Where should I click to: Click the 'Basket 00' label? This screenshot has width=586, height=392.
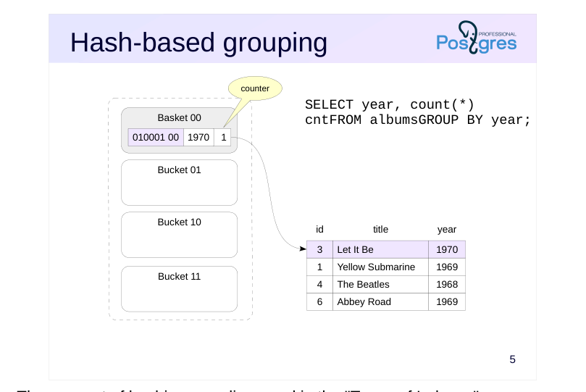coord(179,117)
